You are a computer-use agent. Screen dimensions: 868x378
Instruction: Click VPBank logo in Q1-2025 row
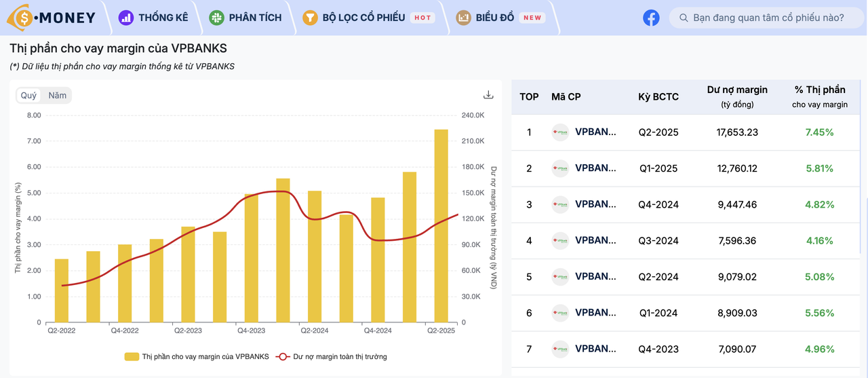(x=560, y=168)
